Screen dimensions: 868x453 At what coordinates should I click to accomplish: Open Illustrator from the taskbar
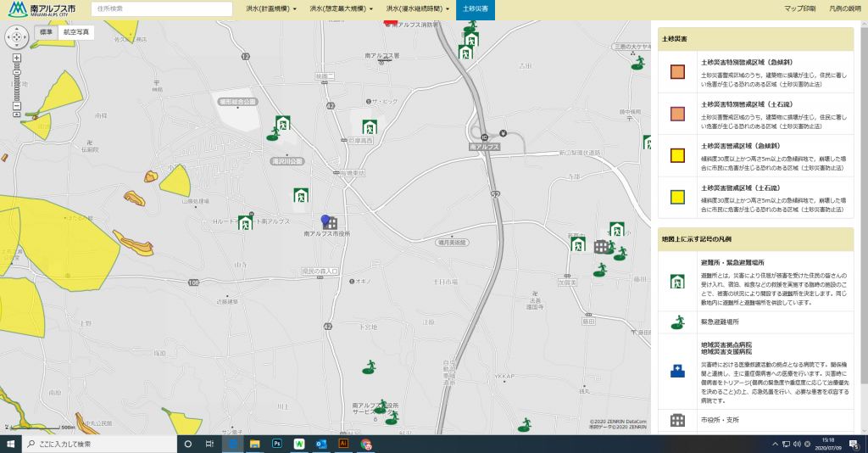click(x=343, y=444)
